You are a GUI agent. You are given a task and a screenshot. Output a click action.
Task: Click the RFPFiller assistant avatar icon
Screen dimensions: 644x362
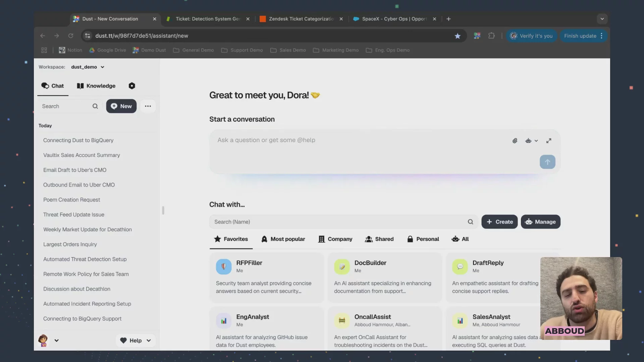[224, 267]
